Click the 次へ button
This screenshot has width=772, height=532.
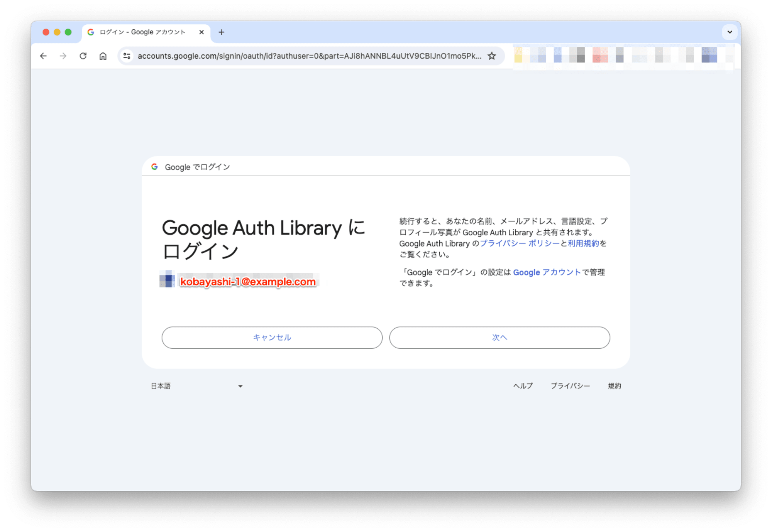pyautogui.click(x=499, y=338)
